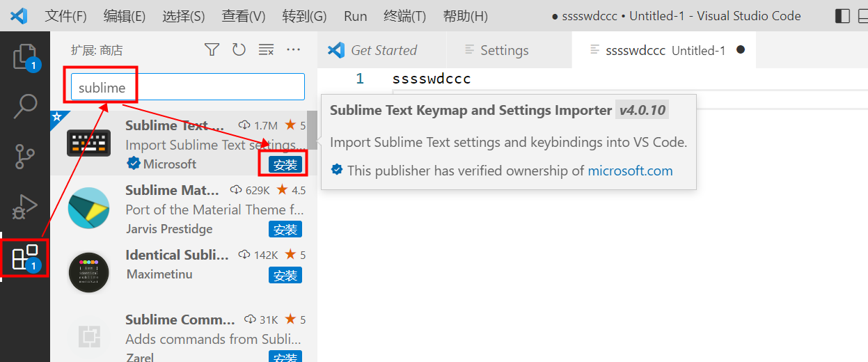Install Identical Sublime extension by Maximetinu
868x362 pixels.
(285, 275)
